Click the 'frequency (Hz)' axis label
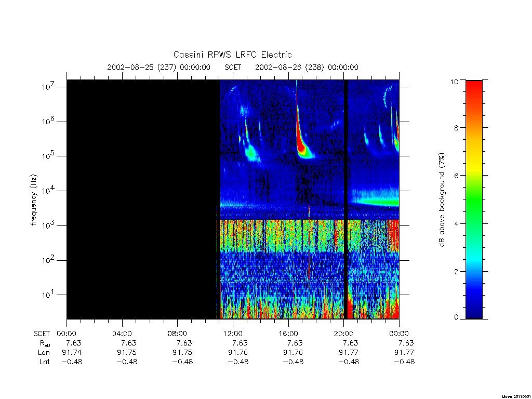 [x=34, y=199]
